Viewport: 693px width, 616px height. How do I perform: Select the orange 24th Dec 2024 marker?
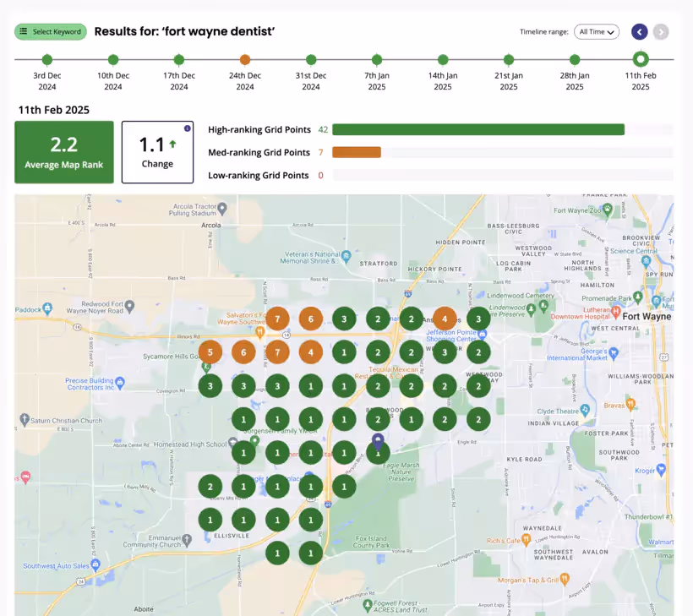pyautogui.click(x=245, y=59)
